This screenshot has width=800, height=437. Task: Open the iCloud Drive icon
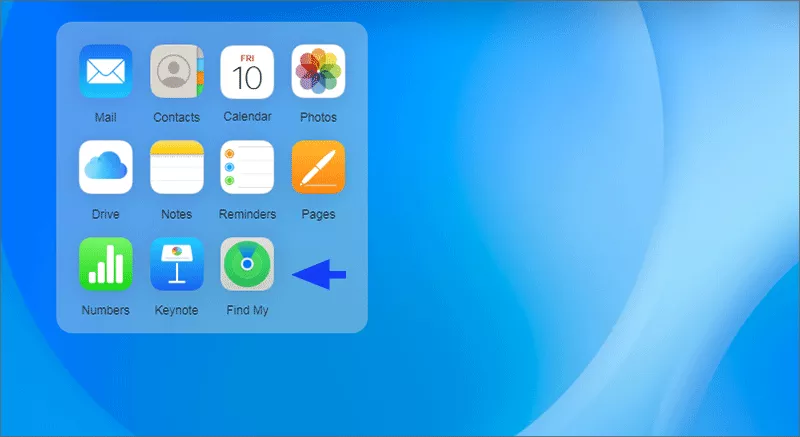106,167
